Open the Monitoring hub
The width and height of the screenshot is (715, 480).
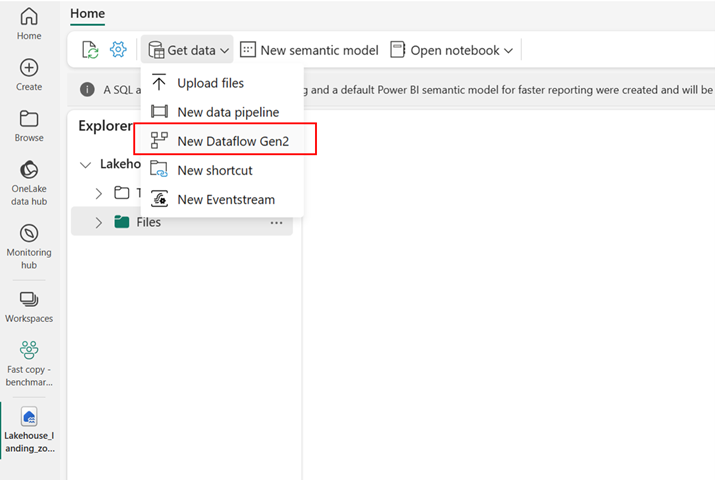(x=29, y=246)
